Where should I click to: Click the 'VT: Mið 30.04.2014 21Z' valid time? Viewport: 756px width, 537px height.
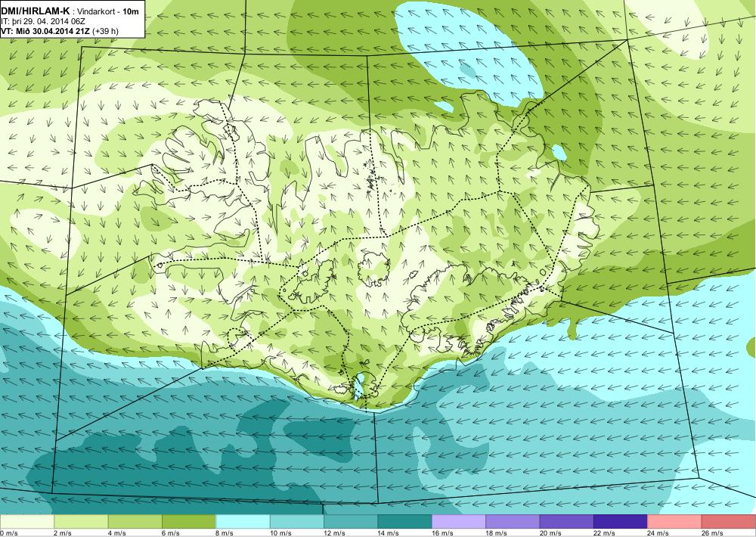46,31
